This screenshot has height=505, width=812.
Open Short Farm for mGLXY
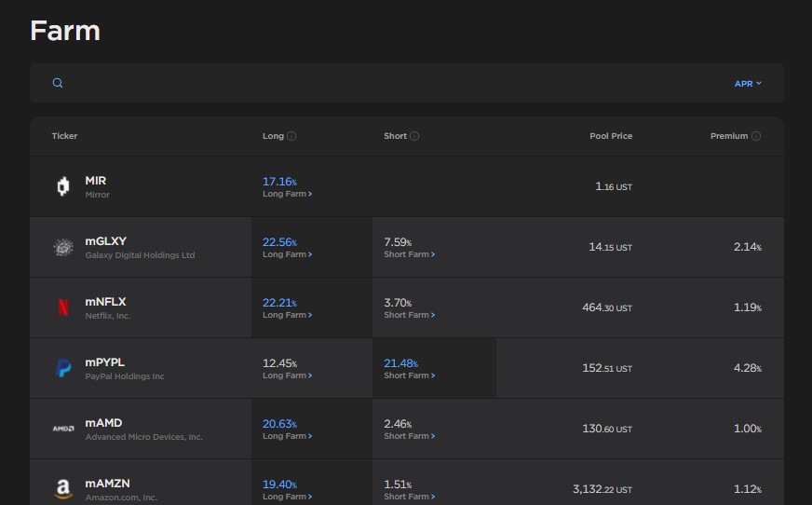tap(409, 254)
